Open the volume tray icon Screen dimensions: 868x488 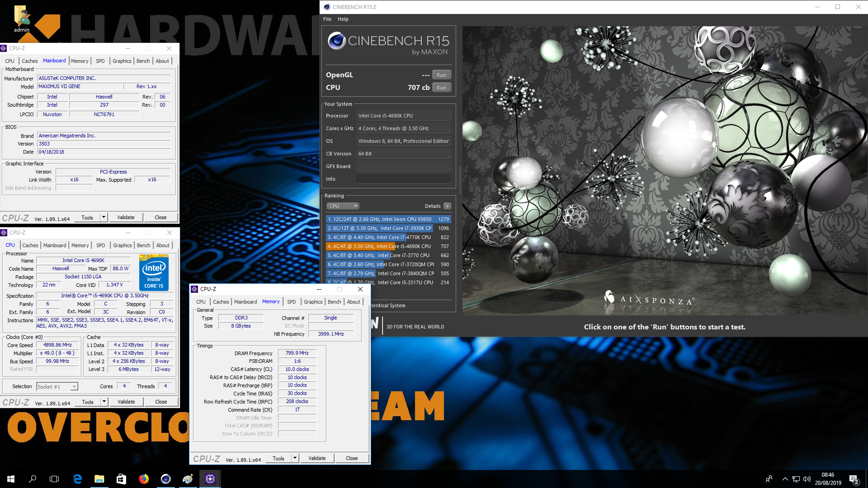(807, 479)
